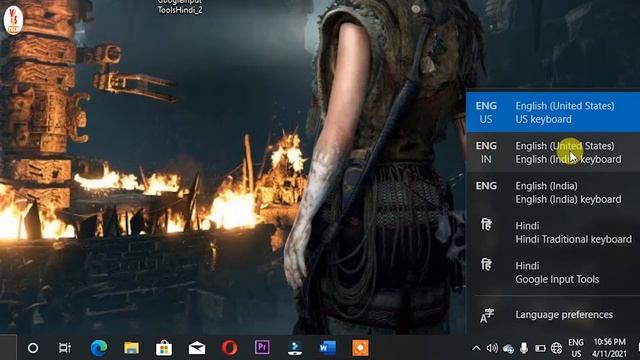Open Cortana search circle on taskbar
640x360 pixels.
(x=33, y=348)
